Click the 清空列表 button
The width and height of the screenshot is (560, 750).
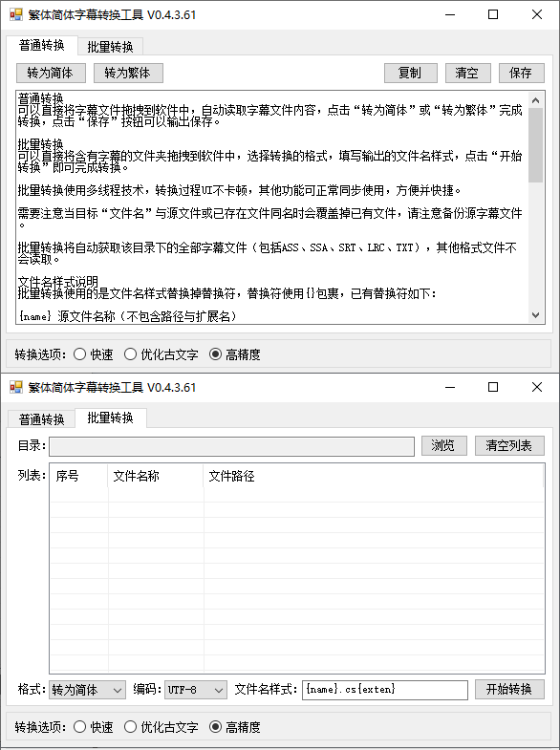tap(509, 446)
